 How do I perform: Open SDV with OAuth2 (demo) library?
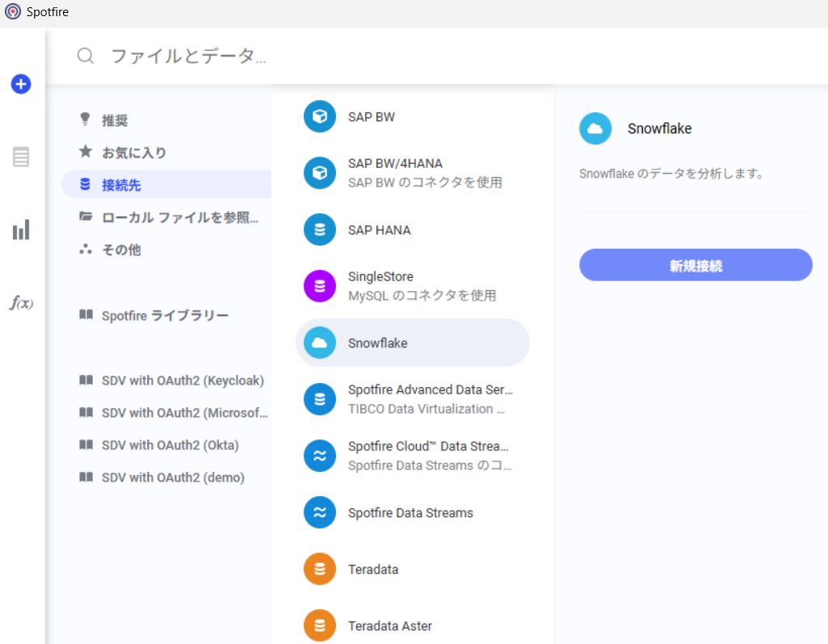[167, 477]
